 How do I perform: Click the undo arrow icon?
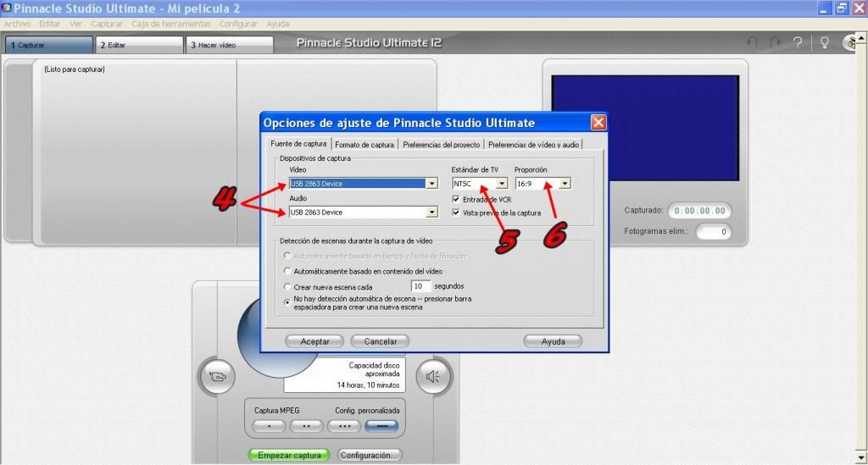point(752,42)
